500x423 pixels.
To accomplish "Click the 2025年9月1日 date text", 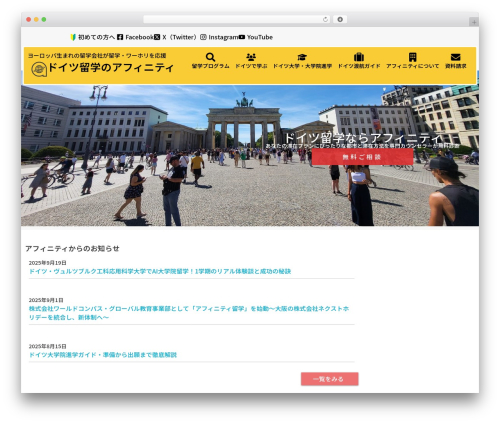I will click(x=46, y=300).
